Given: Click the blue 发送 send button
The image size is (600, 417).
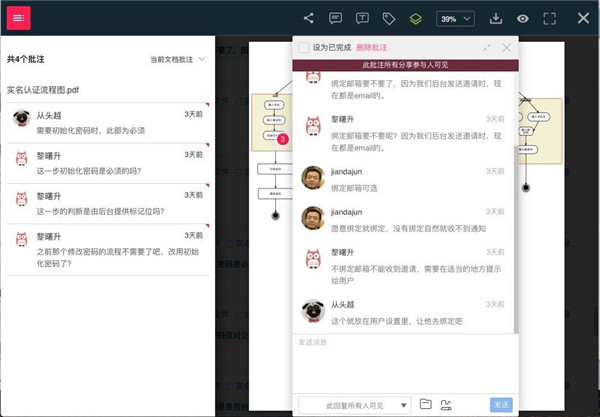Looking at the screenshot, I should coord(501,404).
